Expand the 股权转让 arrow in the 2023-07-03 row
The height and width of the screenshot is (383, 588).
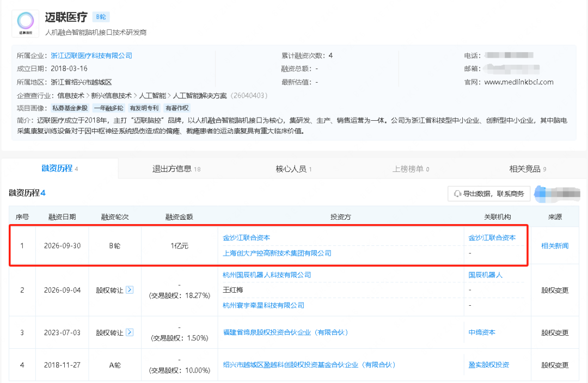[130, 332]
